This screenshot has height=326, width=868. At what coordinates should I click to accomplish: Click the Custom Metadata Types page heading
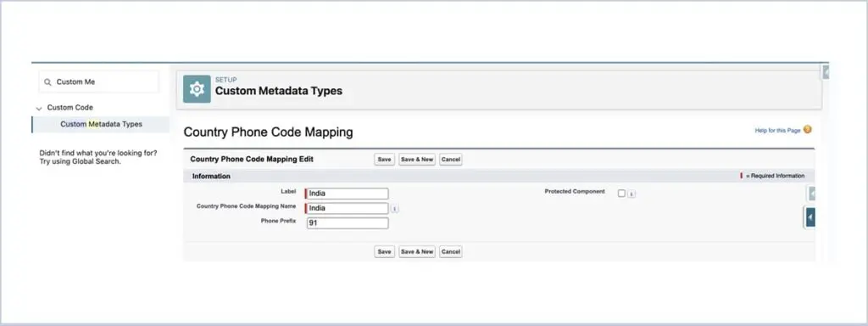(278, 91)
